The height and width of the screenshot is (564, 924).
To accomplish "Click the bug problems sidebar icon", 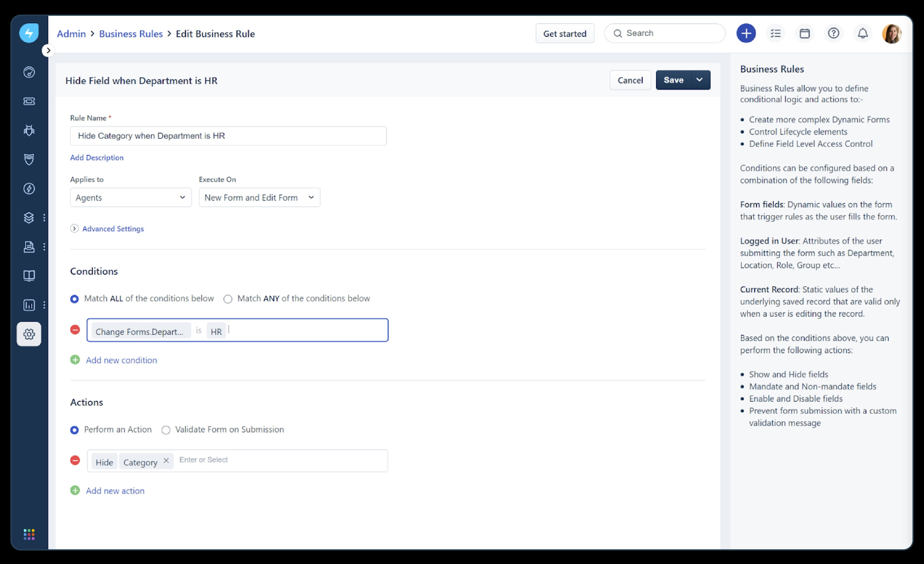I will point(29,130).
